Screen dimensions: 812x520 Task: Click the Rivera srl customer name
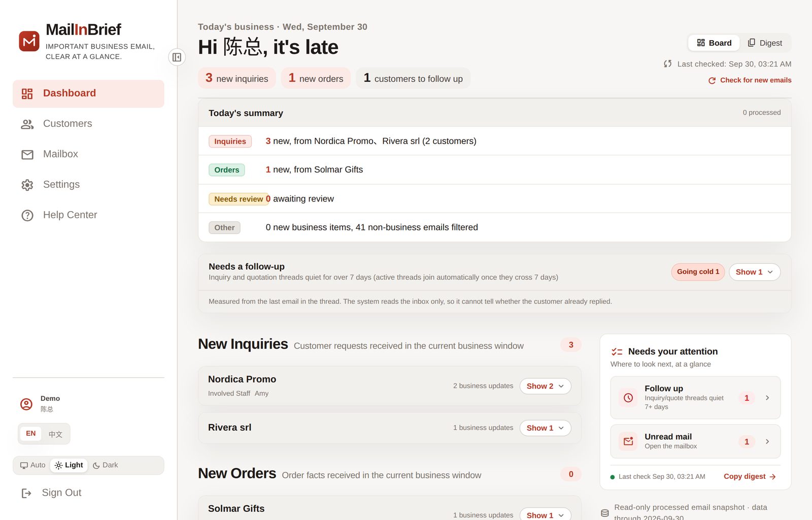coord(230,428)
